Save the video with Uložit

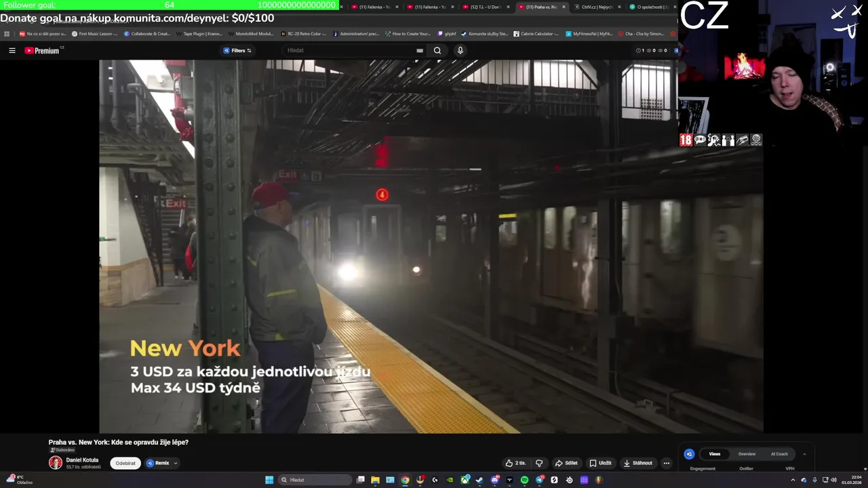(600, 463)
